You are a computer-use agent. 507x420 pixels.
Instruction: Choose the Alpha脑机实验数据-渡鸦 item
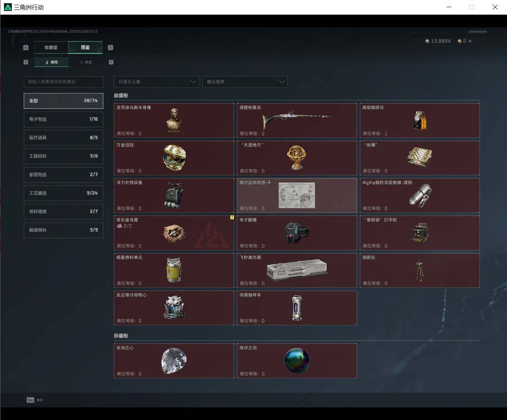pyautogui.click(x=420, y=196)
